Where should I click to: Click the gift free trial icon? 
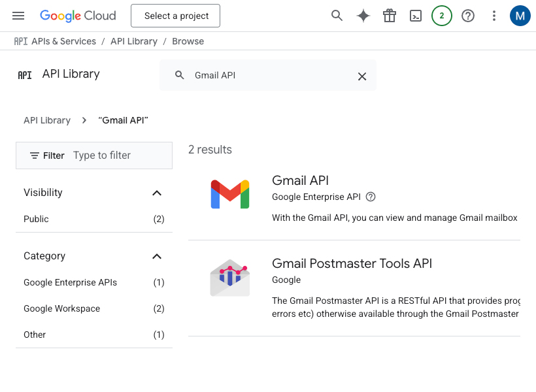[390, 16]
